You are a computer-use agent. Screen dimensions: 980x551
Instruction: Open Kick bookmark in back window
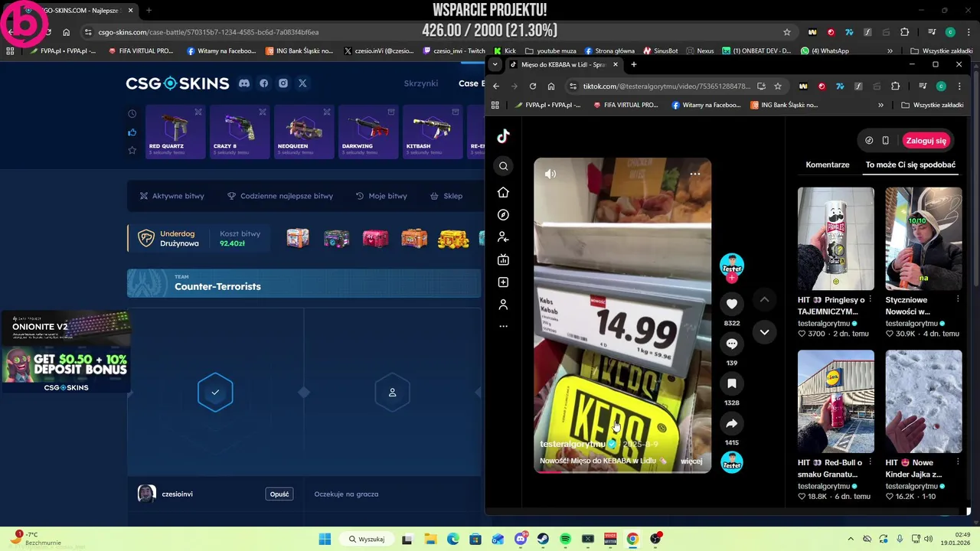click(505, 51)
